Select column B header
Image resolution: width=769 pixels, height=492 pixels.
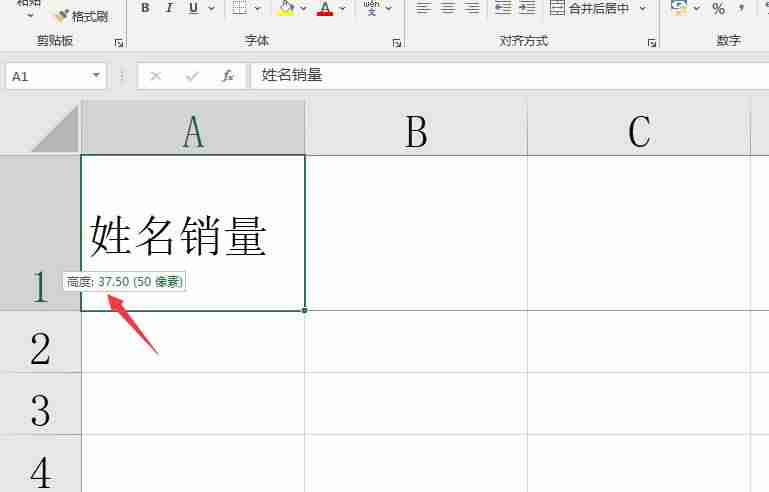point(416,129)
